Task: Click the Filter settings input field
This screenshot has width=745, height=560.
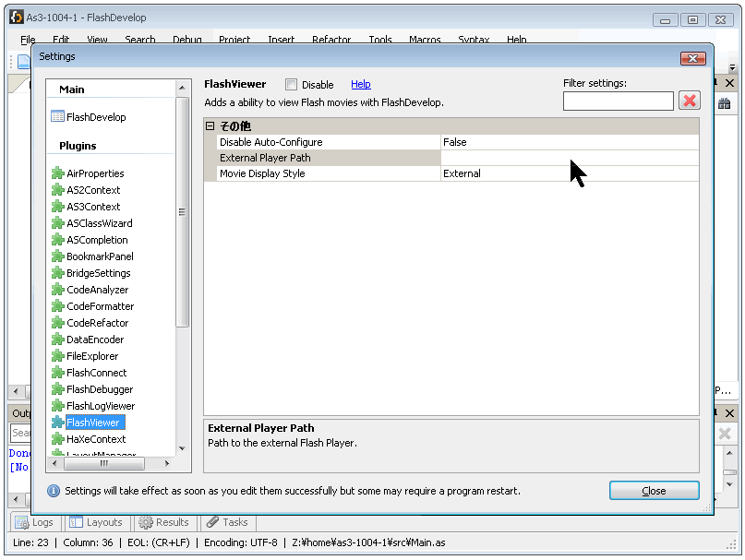Action: 619,101
